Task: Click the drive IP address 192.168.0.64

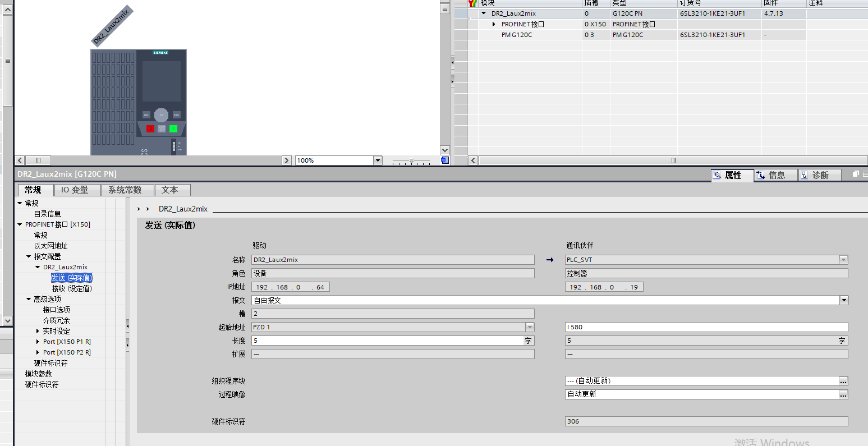Action: [291, 287]
